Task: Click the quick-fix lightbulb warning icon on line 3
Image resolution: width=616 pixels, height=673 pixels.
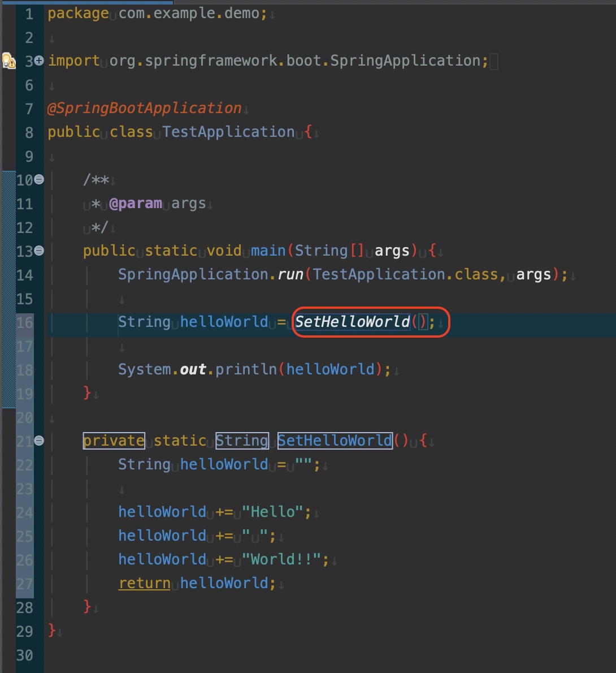Action: pyautogui.click(x=8, y=61)
